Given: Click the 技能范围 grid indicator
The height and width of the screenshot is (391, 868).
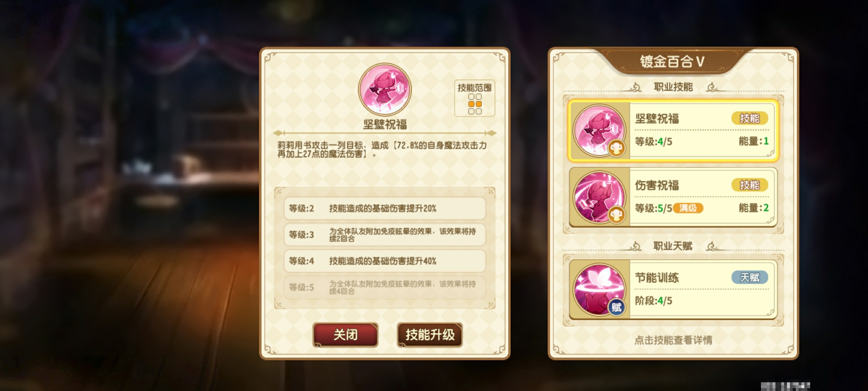Looking at the screenshot, I should click(475, 98).
